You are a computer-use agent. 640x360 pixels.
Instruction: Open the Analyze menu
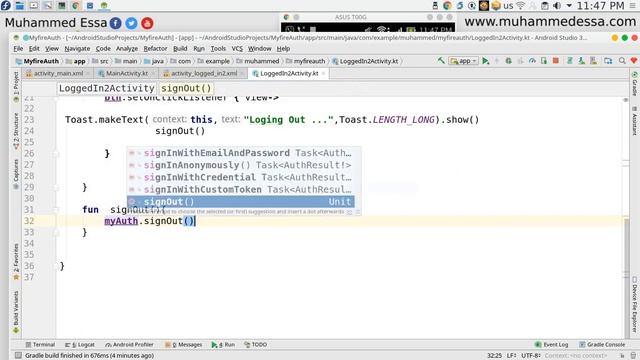coord(127,49)
